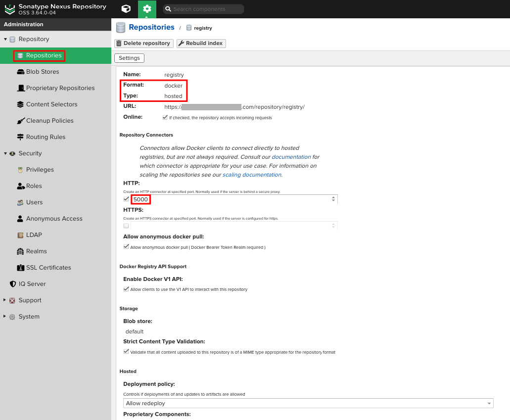The height and width of the screenshot is (420, 510).
Task: Click the search magnifier icon
Action: [168, 9]
